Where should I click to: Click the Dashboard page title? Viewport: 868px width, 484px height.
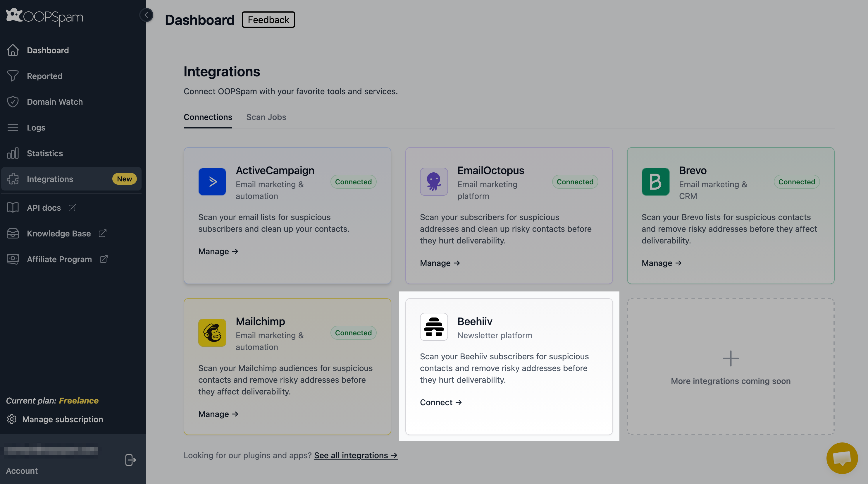[199, 20]
